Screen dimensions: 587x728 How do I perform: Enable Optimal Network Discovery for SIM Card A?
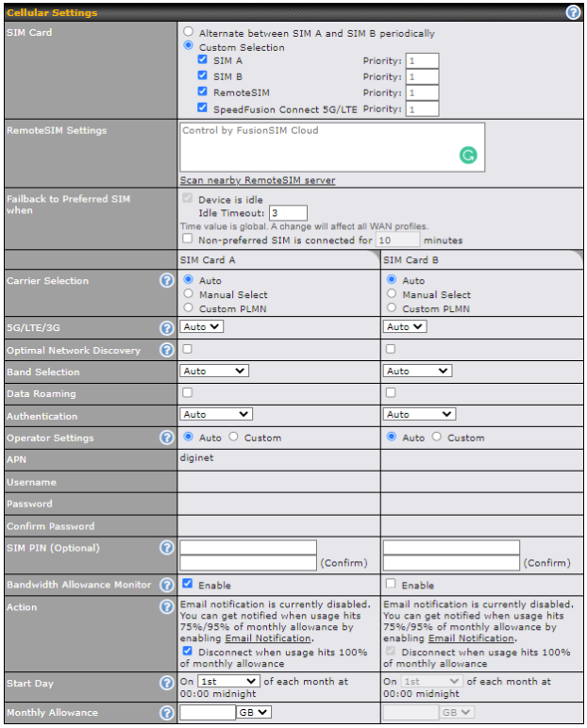(187, 349)
